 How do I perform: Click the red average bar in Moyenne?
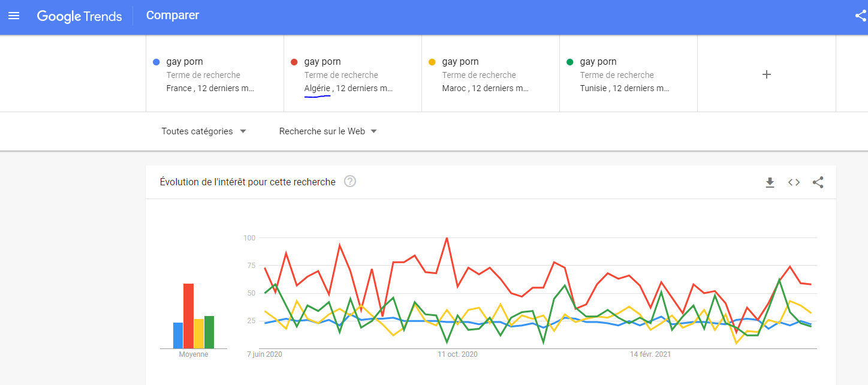click(x=188, y=316)
